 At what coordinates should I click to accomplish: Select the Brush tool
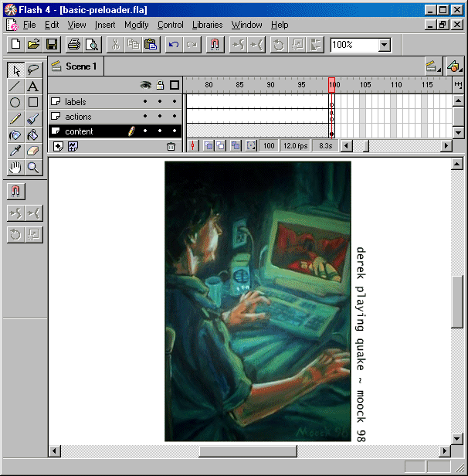(x=33, y=119)
